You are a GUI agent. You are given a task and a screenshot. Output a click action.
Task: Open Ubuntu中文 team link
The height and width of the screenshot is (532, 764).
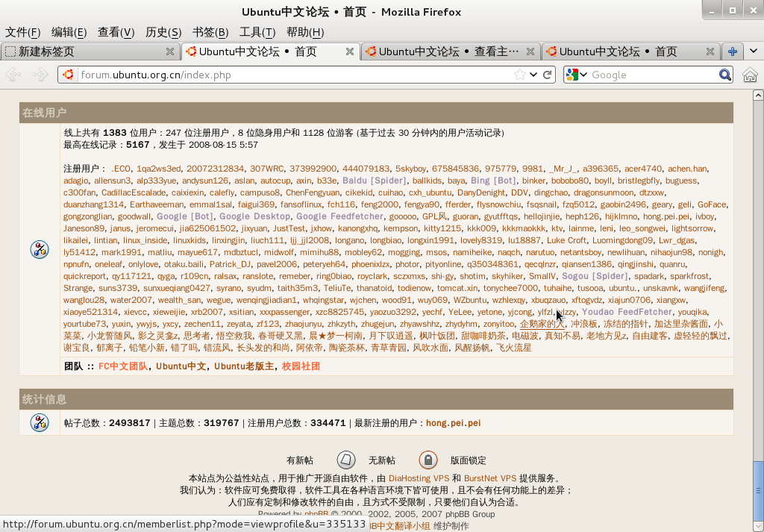click(x=181, y=366)
